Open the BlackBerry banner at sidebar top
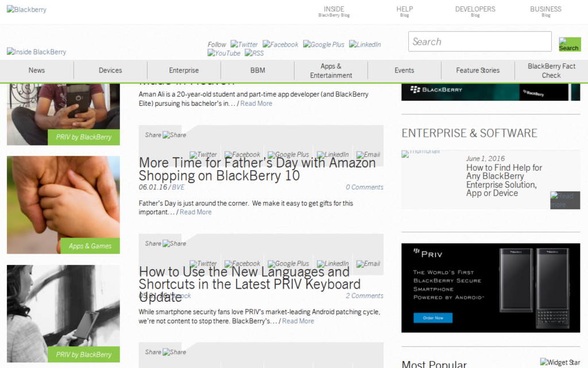The height and width of the screenshot is (368, 588). [x=490, y=91]
